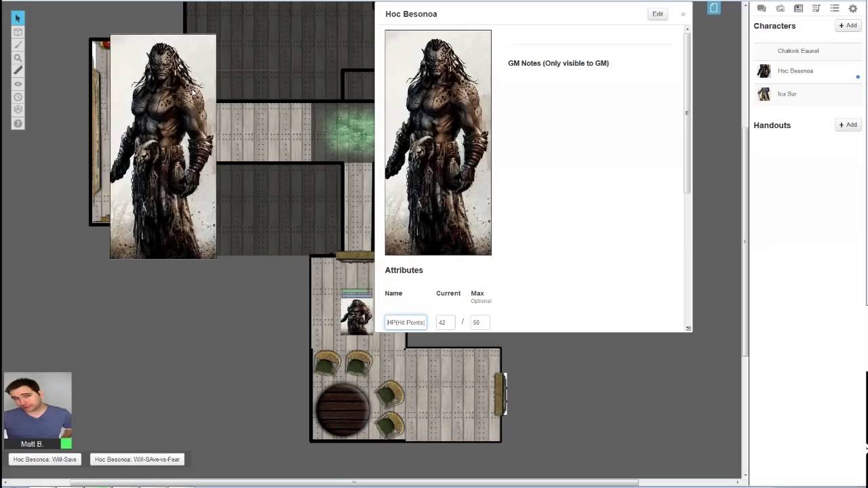Choose the cube Layers tool
Screen dimensions: 868x488
click(18, 32)
